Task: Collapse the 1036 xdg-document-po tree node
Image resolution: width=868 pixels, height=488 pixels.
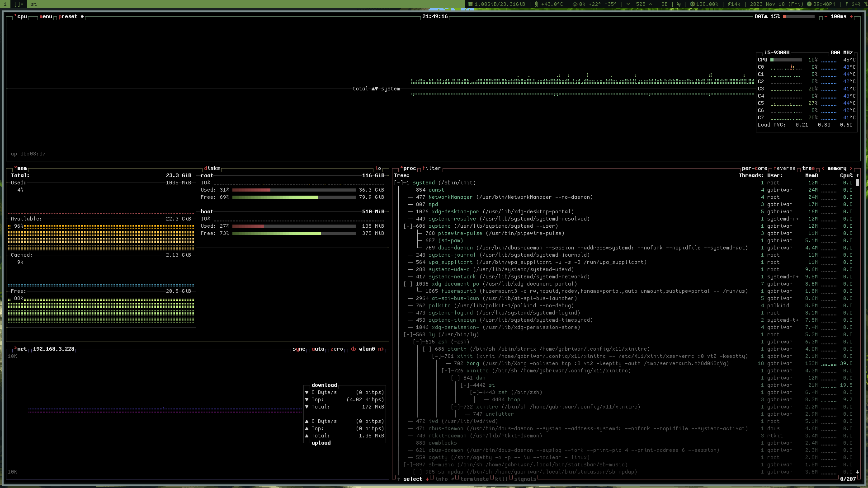Action: click(x=408, y=284)
